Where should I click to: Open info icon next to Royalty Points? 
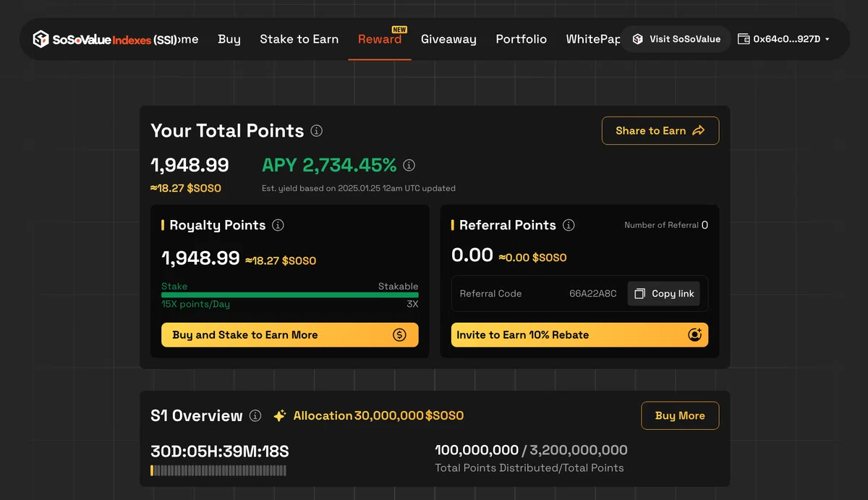pyautogui.click(x=278, y=225)
